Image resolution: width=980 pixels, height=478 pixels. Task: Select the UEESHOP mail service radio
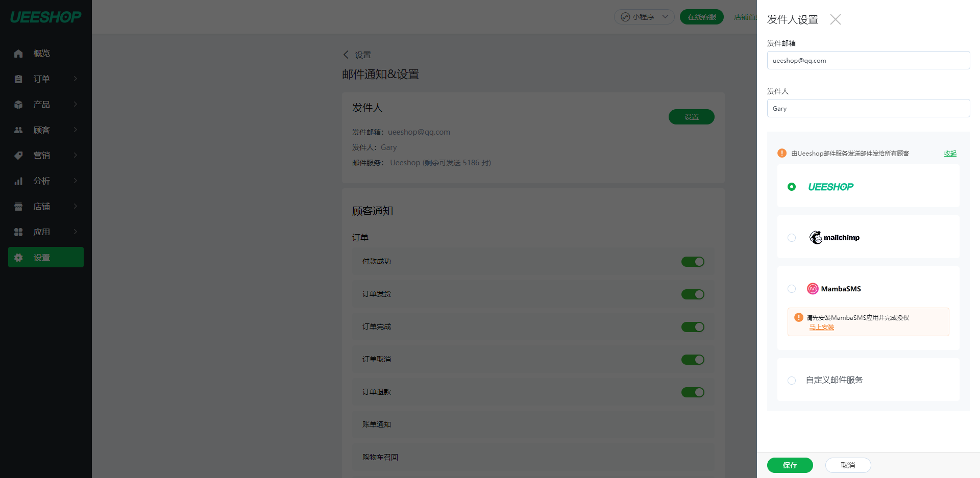point(792,187)
